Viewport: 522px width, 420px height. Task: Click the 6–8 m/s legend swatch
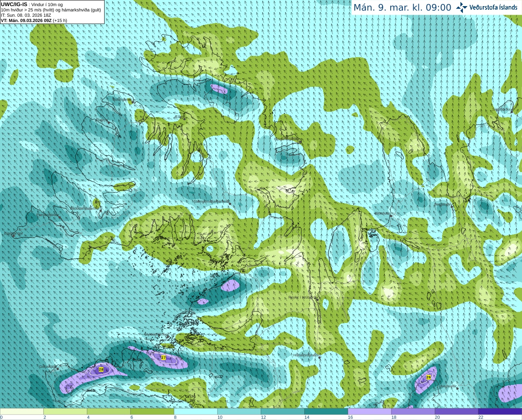pyautogui.click(x=152, y=411)
